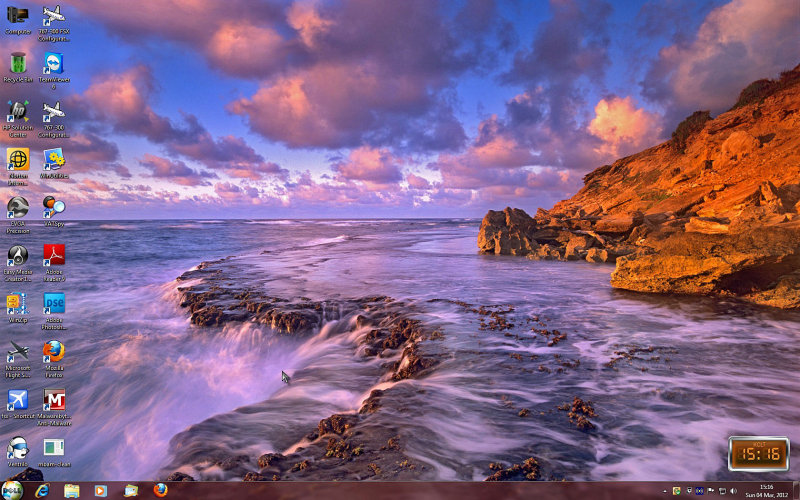Viewport: 800px width, 500px height.
Task: Select the Adobe Photoshop Elements icon
Action: [x=54, y=310]
